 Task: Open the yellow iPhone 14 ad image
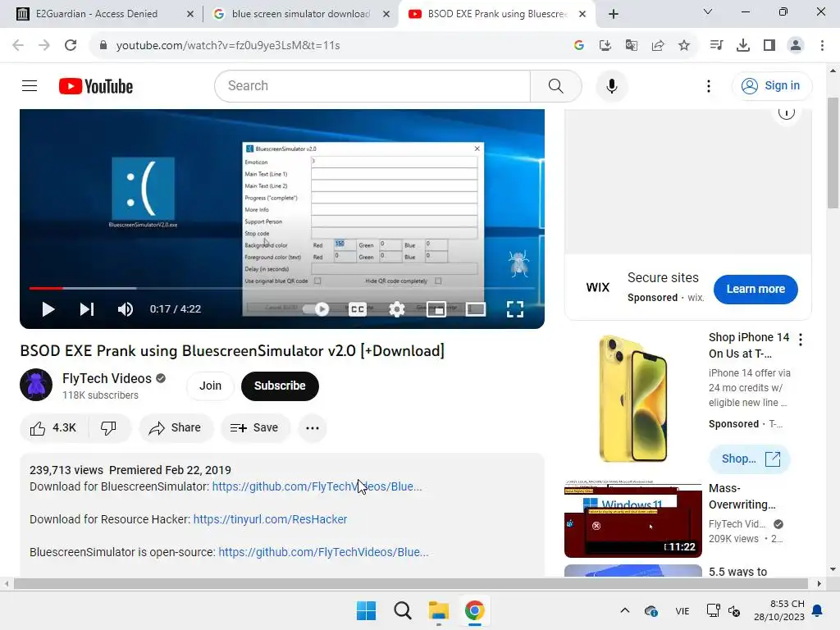[x=632, y=398]
